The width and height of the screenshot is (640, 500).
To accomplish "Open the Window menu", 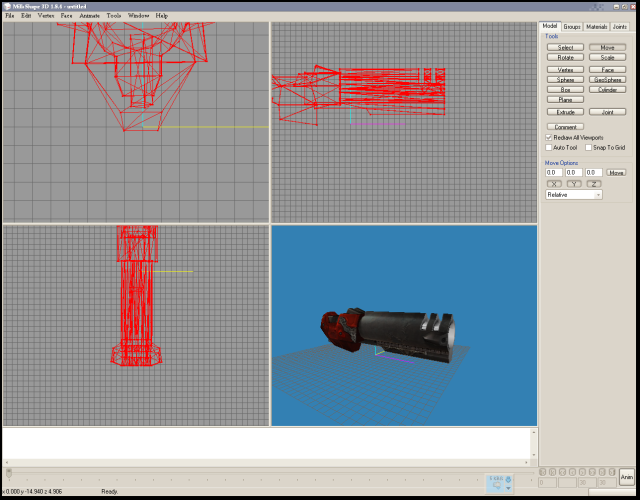I will click(138, 16).
